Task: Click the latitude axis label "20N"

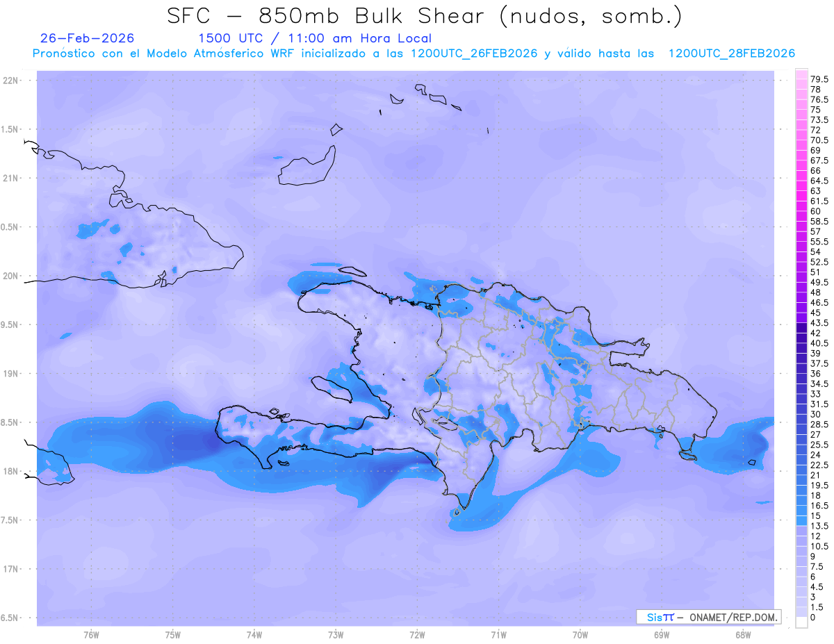Action: tap(11, 276)
